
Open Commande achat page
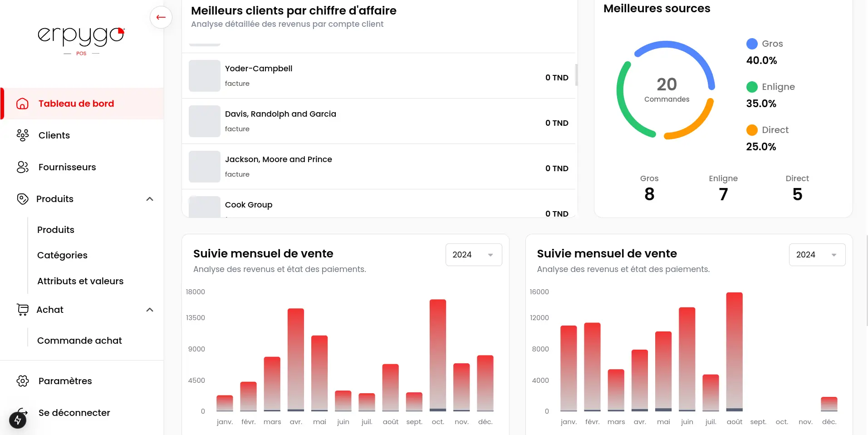(x=79, y=341)
